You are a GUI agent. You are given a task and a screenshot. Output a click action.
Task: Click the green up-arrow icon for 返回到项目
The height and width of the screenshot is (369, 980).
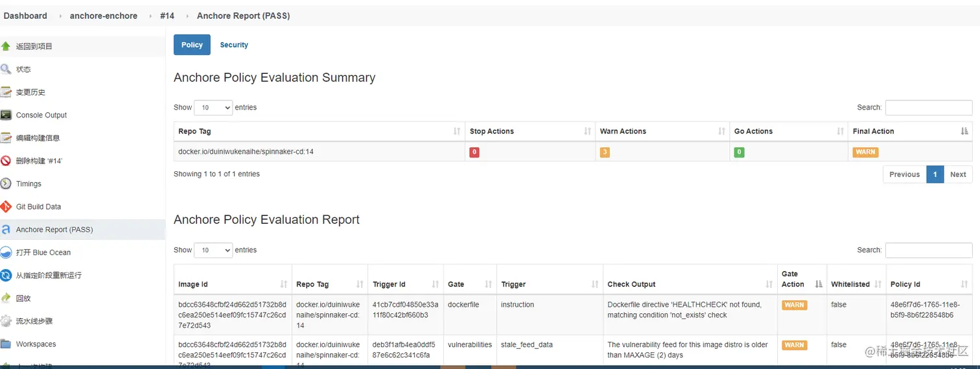click(6, 46)
